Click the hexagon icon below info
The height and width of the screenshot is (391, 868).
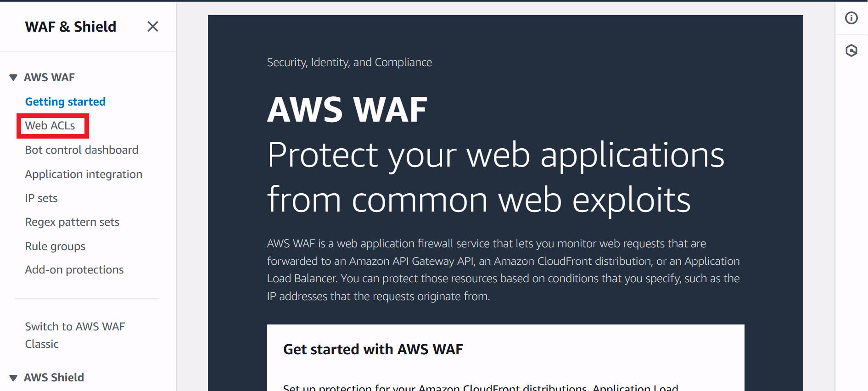pyautogui.click(x=851, y=50)
